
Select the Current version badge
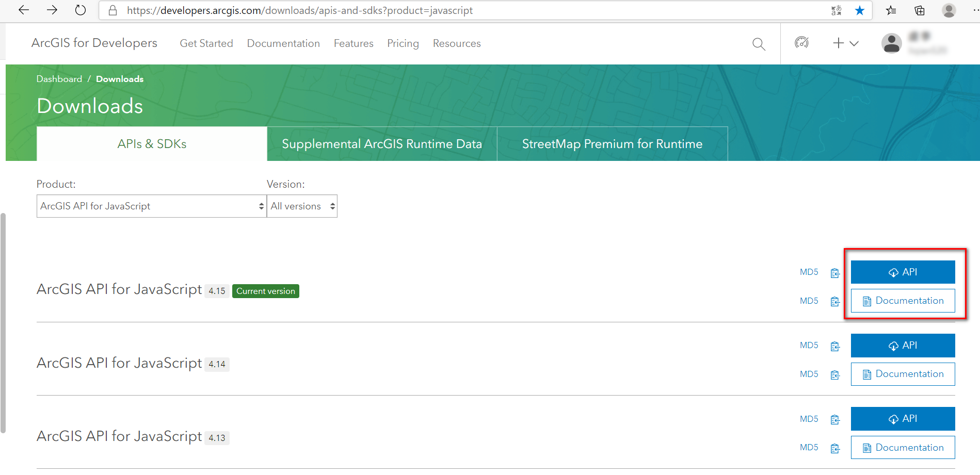click(266, 291)
